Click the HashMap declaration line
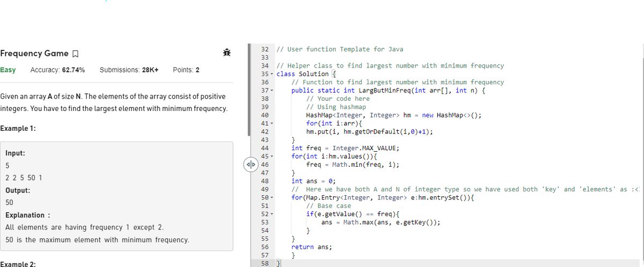Image resolution: width=644 pixels, height=267 pixels. click(393, 115)
